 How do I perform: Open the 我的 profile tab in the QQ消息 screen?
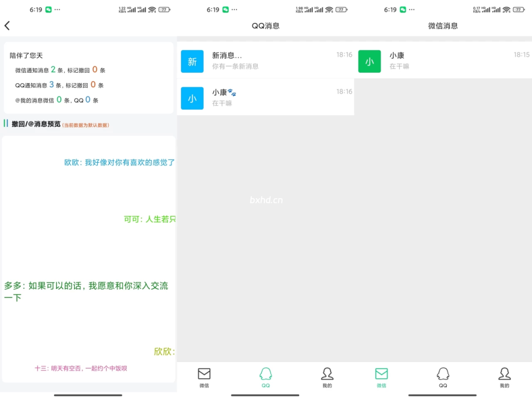tap(327, 378)
